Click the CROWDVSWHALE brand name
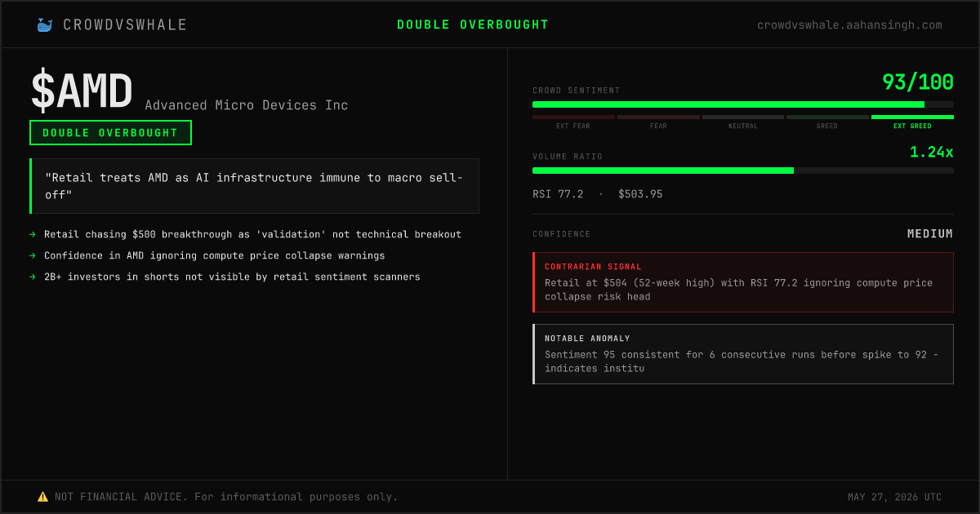 (125, 25)
